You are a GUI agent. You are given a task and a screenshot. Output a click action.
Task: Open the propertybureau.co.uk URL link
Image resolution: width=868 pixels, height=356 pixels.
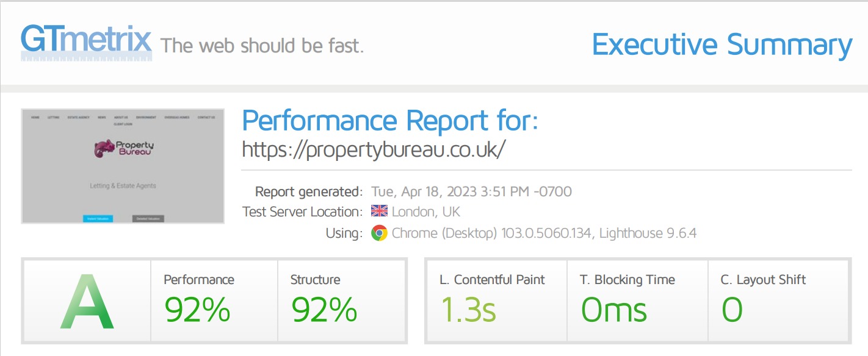point(374,149)
